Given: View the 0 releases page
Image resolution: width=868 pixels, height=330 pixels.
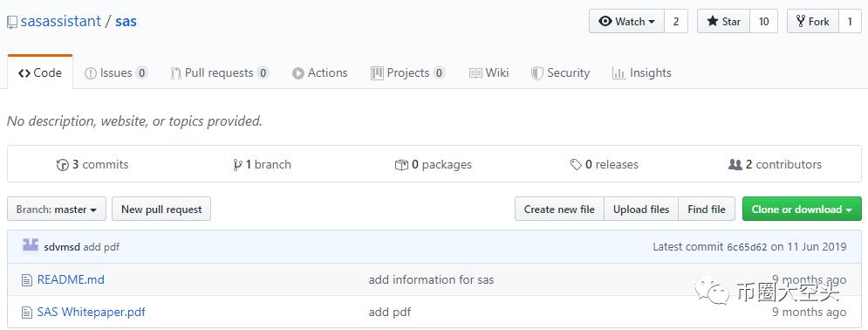Looking at the screenshot, I should (604, 164).
